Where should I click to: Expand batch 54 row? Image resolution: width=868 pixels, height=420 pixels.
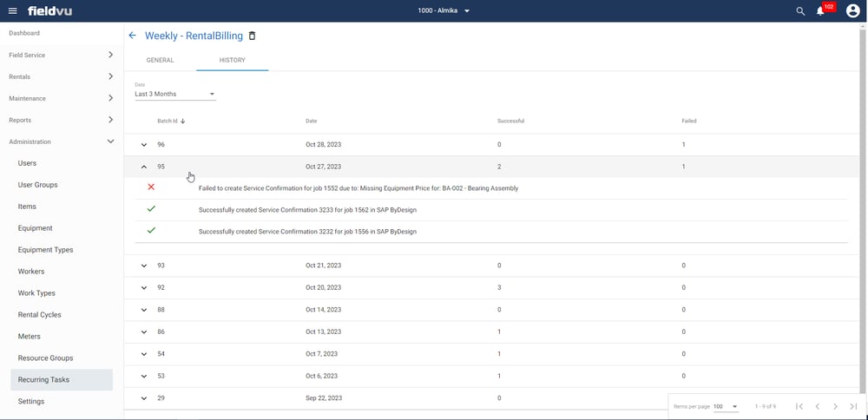coord(144,354)
